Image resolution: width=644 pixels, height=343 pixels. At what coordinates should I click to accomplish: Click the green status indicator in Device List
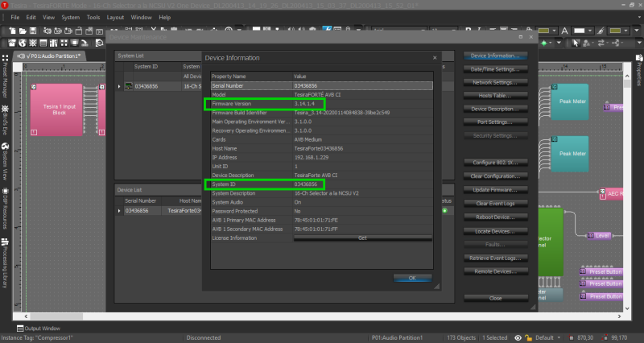(x=444, y=211)
